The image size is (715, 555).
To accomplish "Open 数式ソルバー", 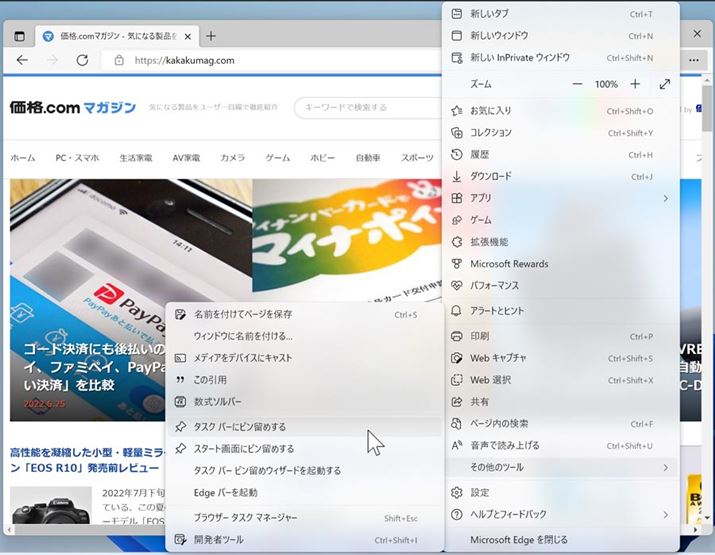I will click(304, 402).
